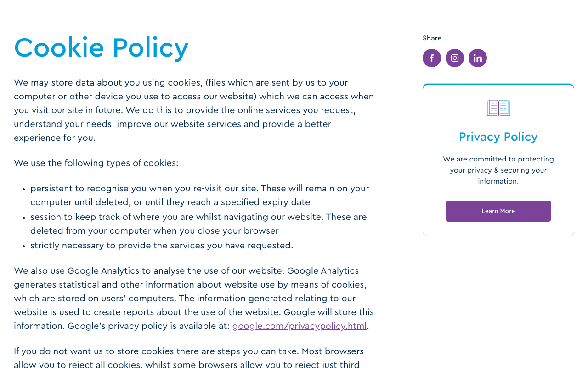Click the Google Analytics paragraph
The width and height of the screenshot is (588, 368).
click(x=193, y=298)
